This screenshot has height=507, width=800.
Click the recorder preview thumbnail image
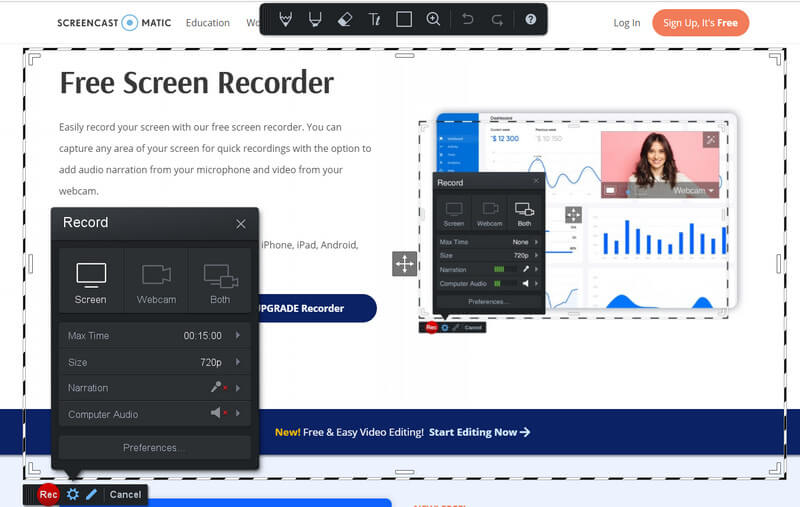[x=577, y=222]
